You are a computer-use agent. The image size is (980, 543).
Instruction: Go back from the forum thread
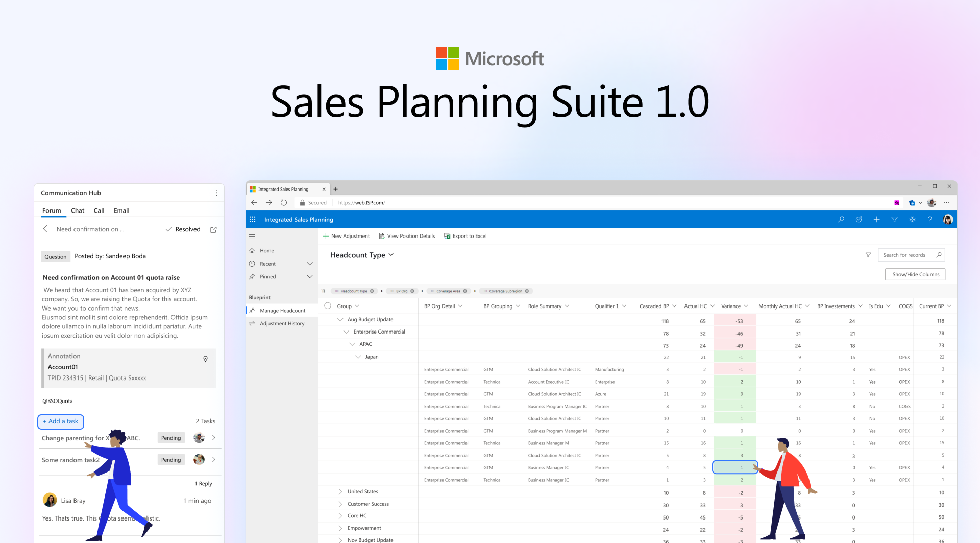click(x=45, y=229)
